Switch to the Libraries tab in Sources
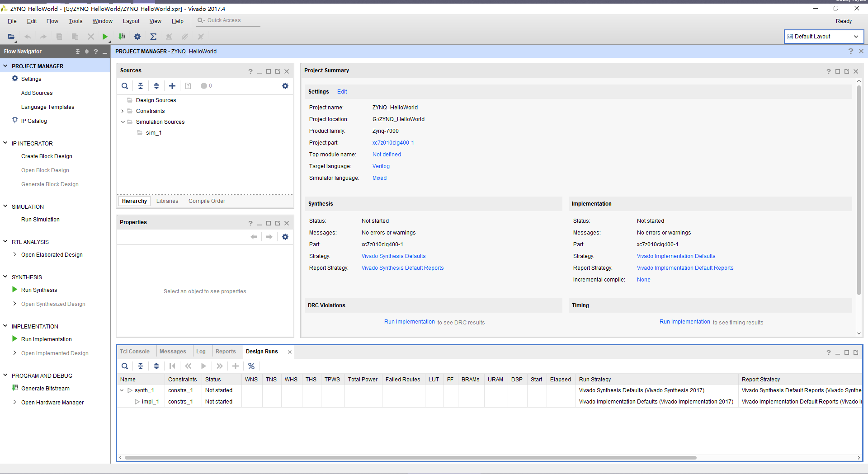868x474 pixels. pyautogui.click(x=167, y=201)
